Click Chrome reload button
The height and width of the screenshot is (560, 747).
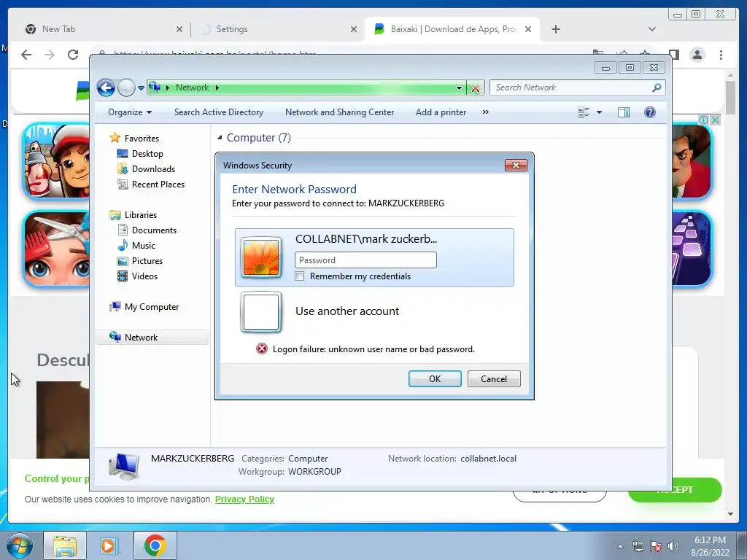coord(73,55)
